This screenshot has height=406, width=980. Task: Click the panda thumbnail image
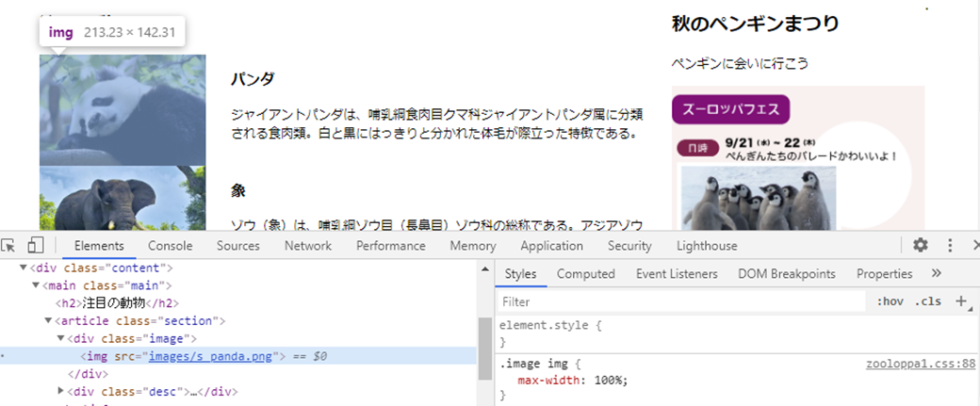tap(122, 110)
